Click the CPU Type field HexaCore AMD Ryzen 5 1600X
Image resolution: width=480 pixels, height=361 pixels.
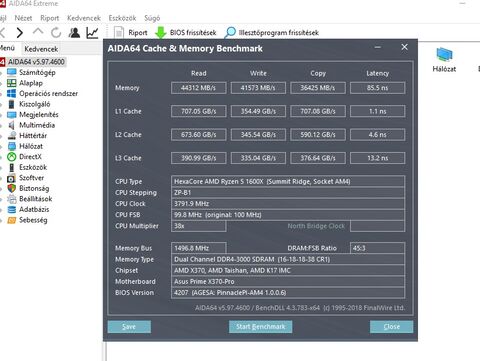(288, 182)
